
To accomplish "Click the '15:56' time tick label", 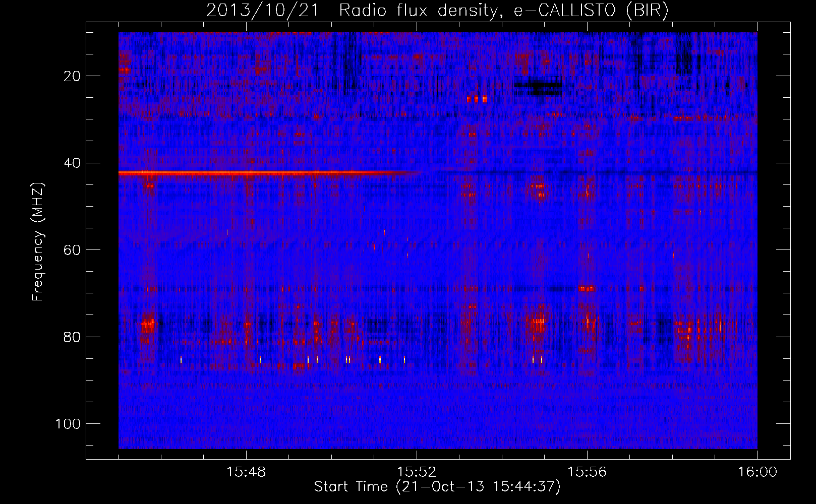I will [x=587, y=472].
